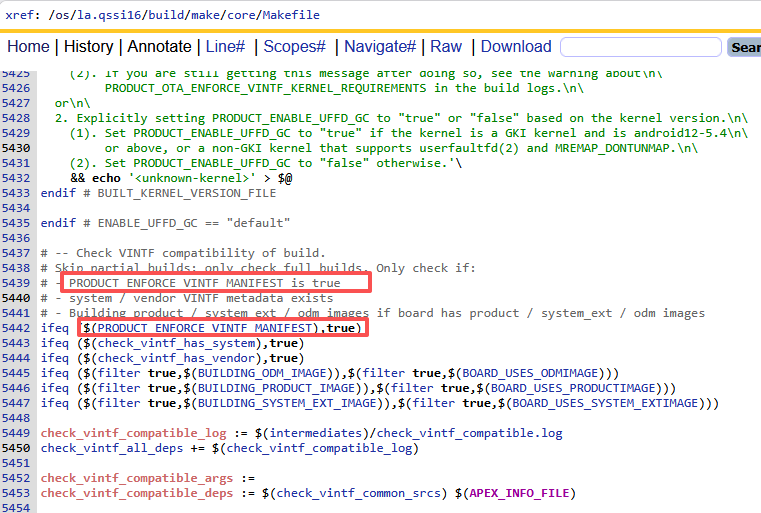This screenshot has width=761, height=513.
Task: Click 'PRODUCT_ENFORCE_VINTF_MANIFEST is true' comment text
Action: pos(204,283)
